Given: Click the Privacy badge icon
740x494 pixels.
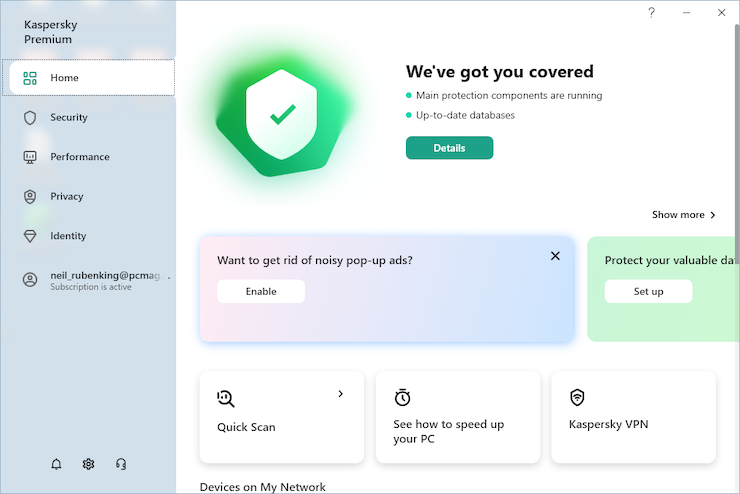Looking at the screenshot, I should [30, 197].
